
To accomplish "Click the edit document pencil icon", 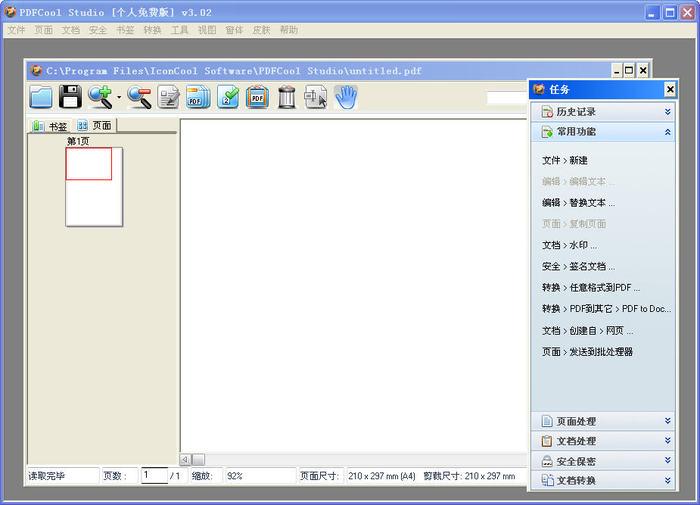I will click(168, 97).
